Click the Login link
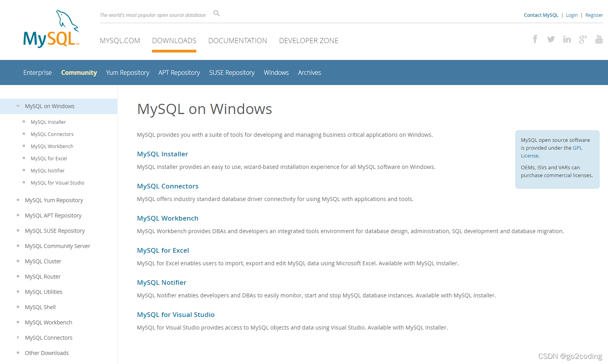 [572, 15]
